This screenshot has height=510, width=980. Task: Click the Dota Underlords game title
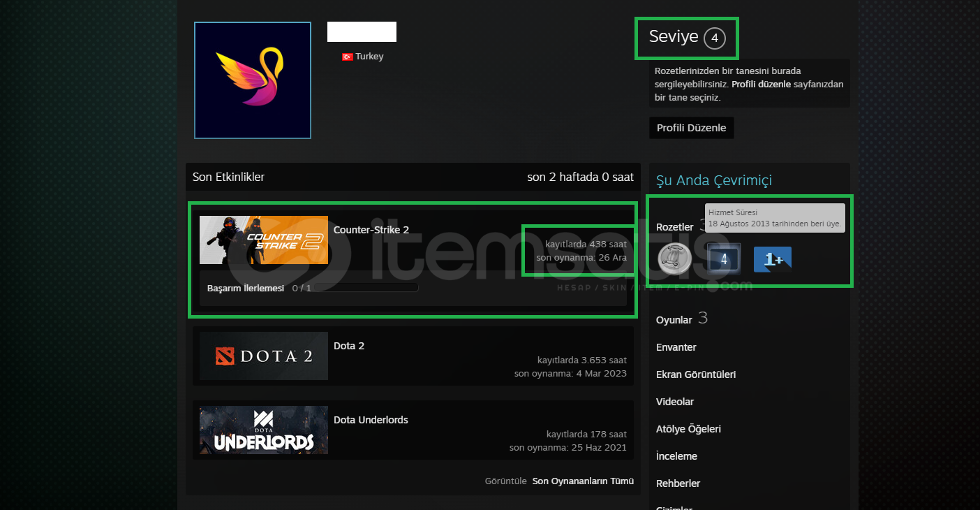371,420
